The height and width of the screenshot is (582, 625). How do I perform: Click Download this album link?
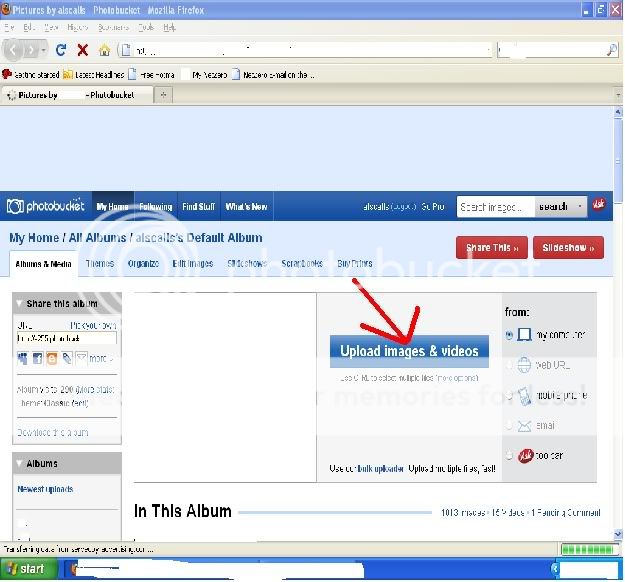coord(53,433)
